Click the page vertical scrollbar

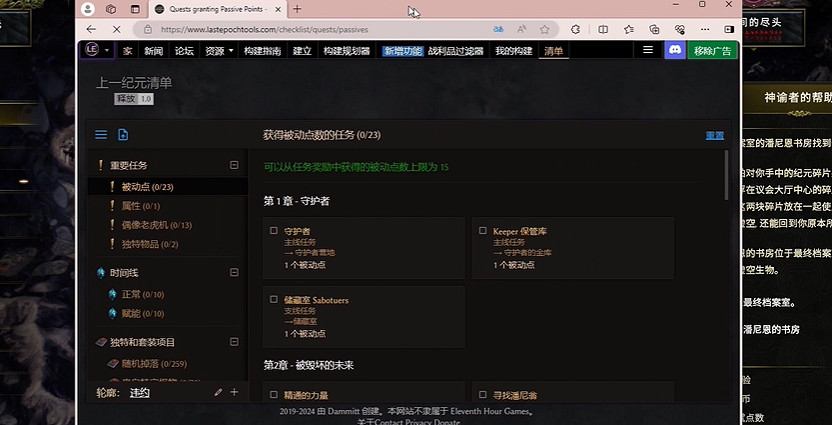click(728, 175)
